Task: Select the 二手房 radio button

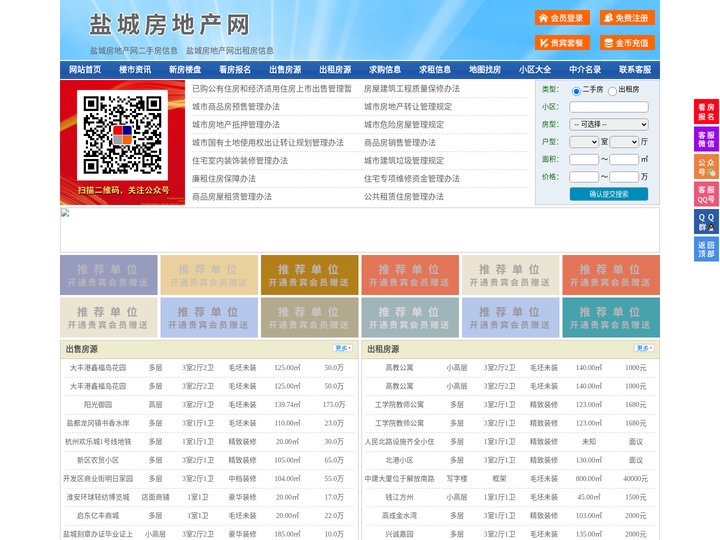Action: (576, 91)
